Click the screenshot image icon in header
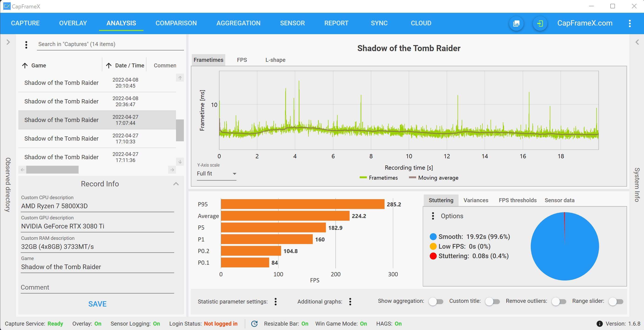This screenshot has width=644, height=330. [x=516, y=23]
